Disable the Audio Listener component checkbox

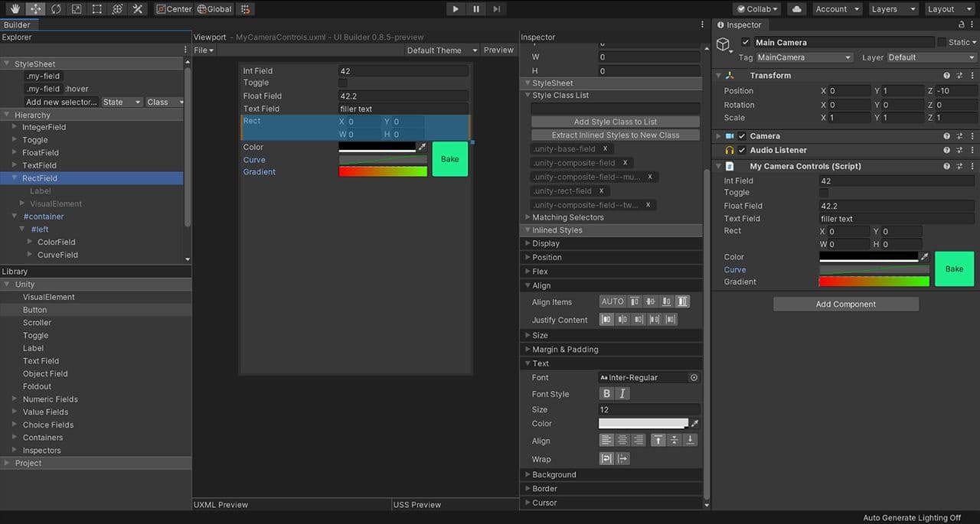click(x=741, y=151)
